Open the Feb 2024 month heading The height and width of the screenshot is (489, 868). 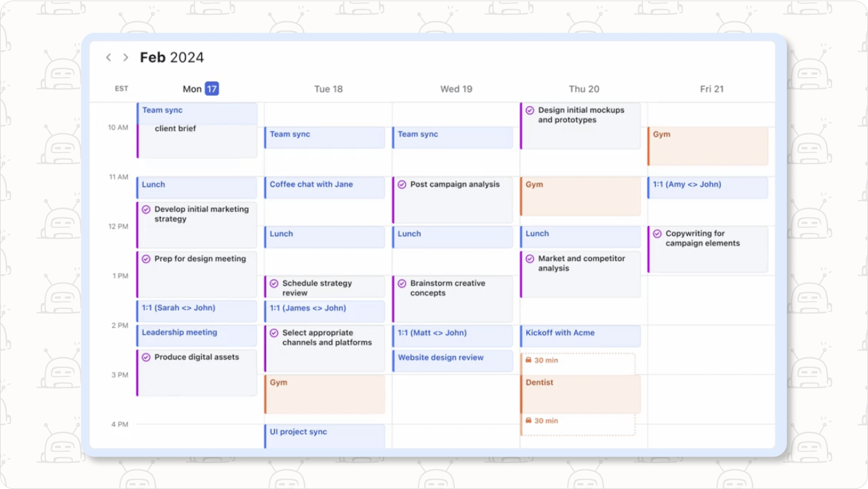[172, 57]
